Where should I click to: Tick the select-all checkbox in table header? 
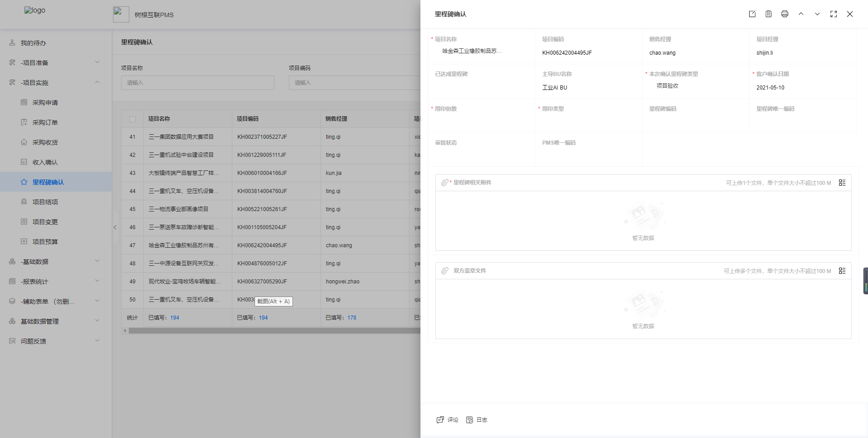(132, 119)
